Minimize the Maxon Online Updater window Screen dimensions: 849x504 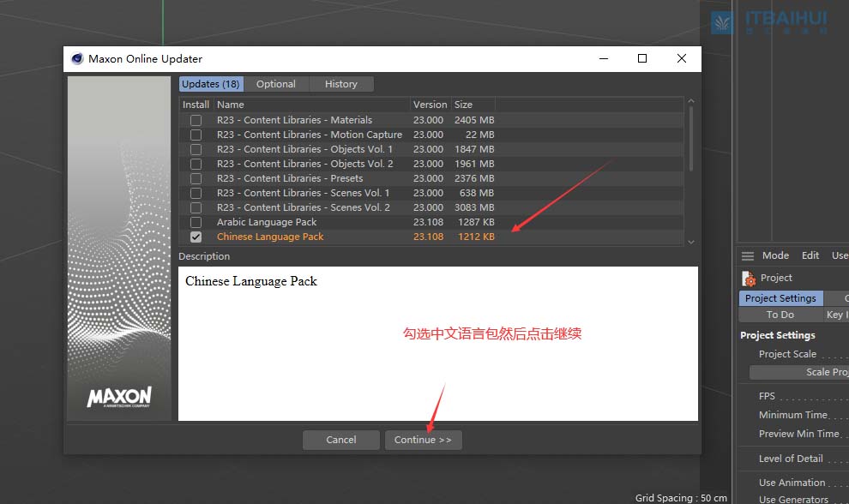pyautogui.click(x=604, y=58)
